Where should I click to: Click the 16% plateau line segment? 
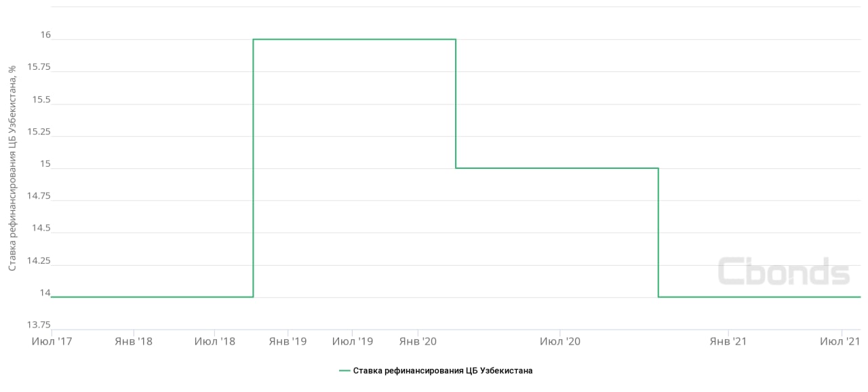353,39
